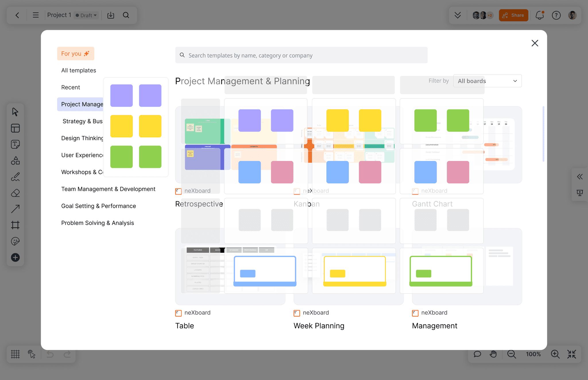Open the sticky note text tool
This screenshot has height=380, width=588.
pyautogui.click(x=15, y=144)
